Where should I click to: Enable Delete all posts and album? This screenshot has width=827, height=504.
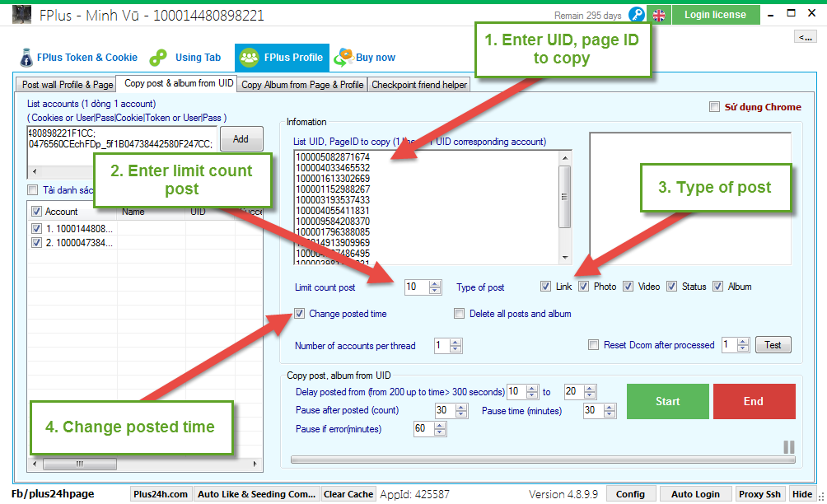[460, 314]
